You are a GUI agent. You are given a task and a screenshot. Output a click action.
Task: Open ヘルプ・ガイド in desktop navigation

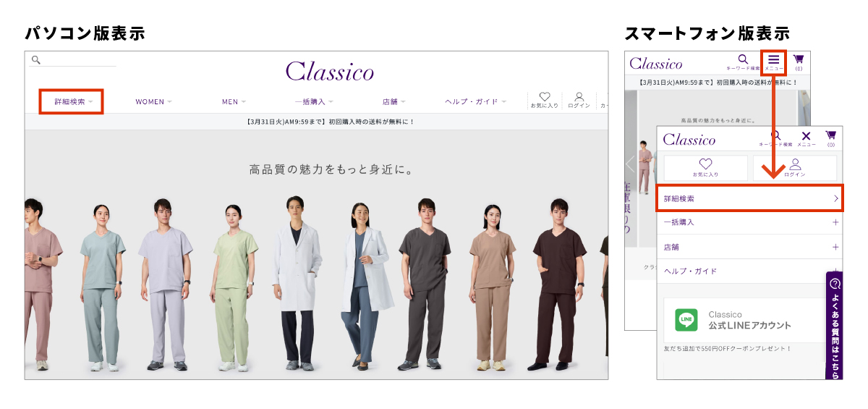pyautogui.click(x=476, y=101)
